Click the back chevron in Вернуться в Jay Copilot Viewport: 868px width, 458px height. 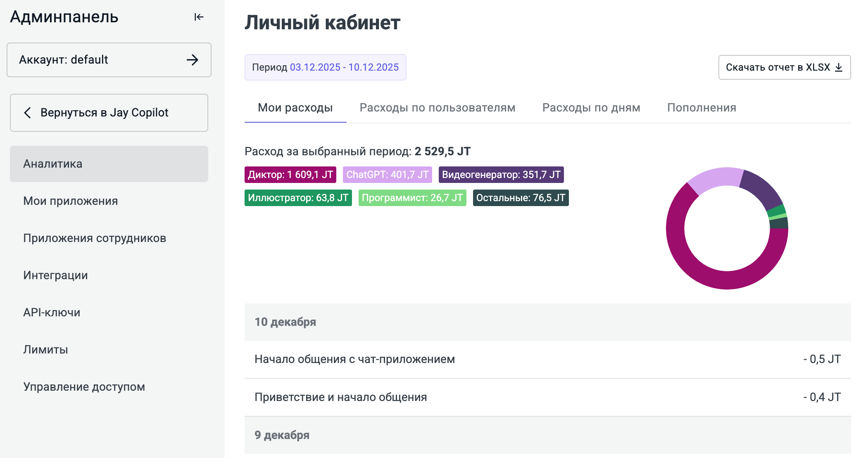pos(28,113)
